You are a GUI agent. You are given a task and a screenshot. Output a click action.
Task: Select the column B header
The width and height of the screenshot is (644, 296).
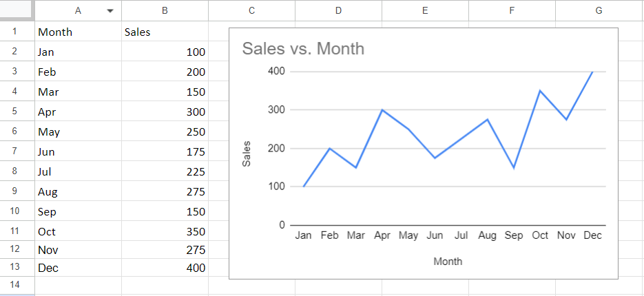(165, 11)
